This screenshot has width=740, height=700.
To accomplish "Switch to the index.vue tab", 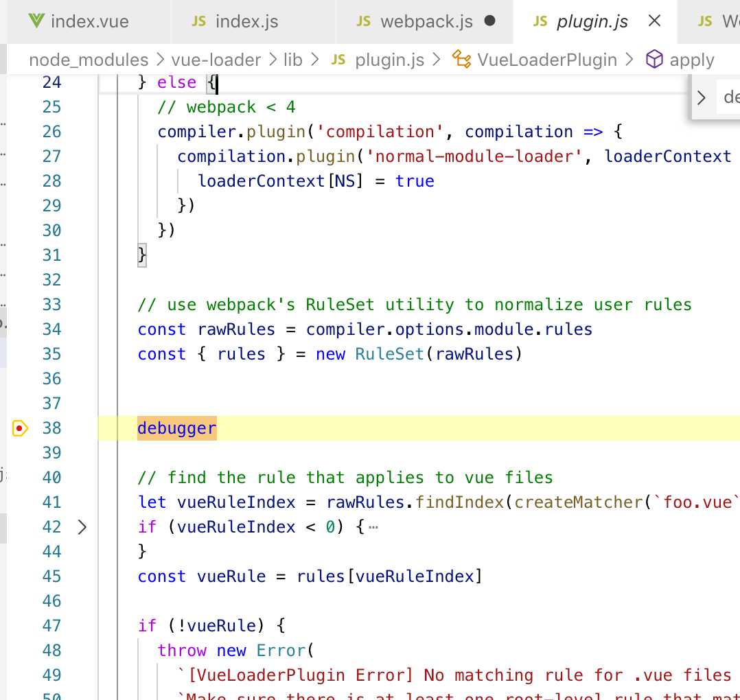I will pyautogui.click(x=89, y=22).
